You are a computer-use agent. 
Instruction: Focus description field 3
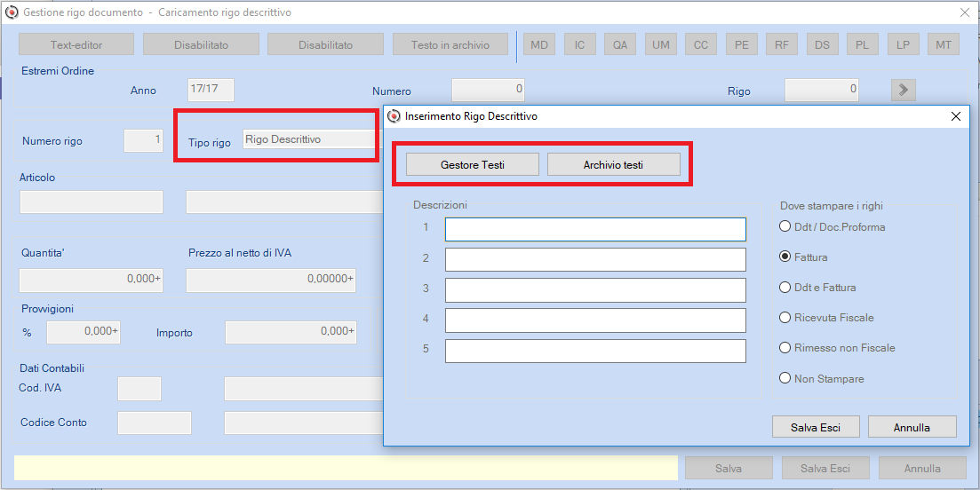595,289
